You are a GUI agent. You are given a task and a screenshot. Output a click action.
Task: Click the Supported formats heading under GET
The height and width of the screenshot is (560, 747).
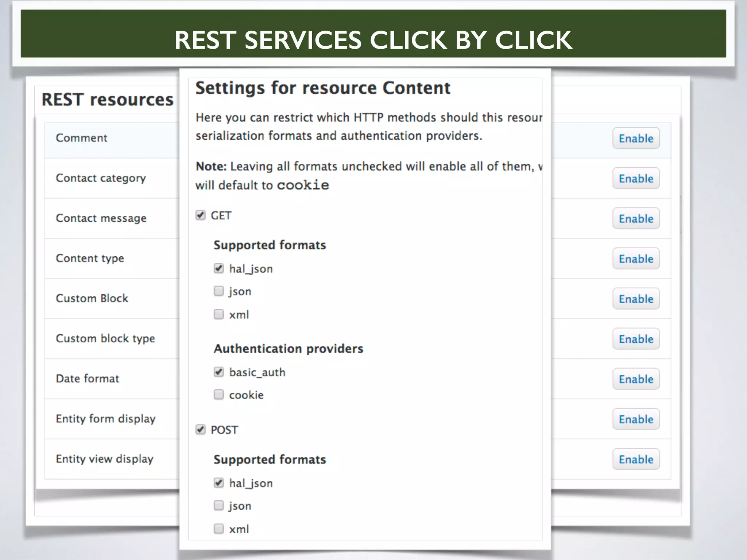(x=270, y=245)
